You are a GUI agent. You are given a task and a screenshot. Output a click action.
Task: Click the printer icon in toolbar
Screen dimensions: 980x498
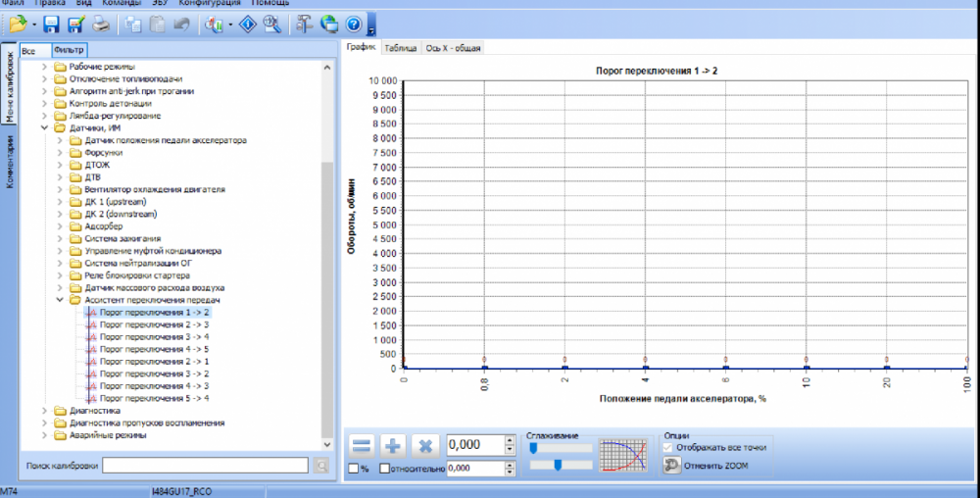[100, 25]
